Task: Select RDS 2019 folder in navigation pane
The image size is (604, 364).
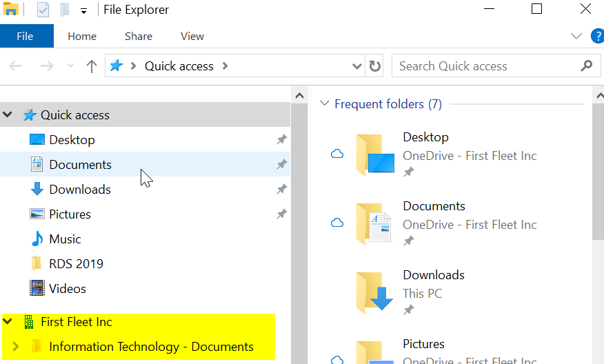Action: click(x=145, y=263)
